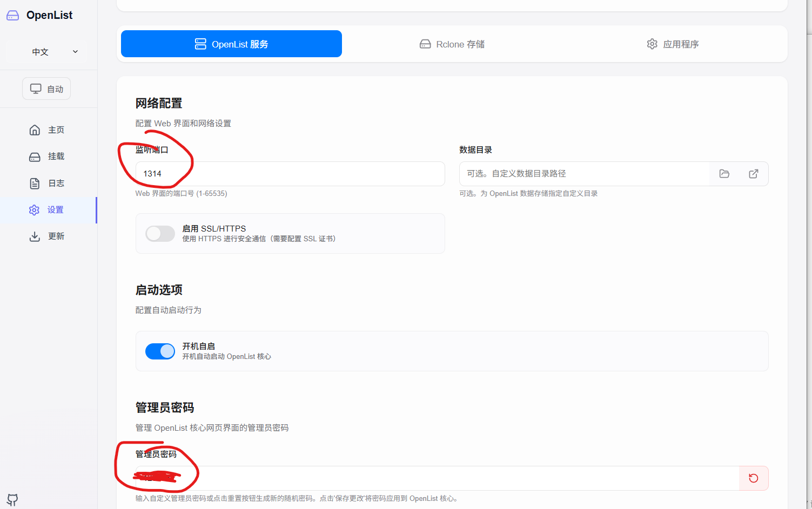Go to 主页 in the sidebar
812x509 pixels.
click(x=49, y=130)
